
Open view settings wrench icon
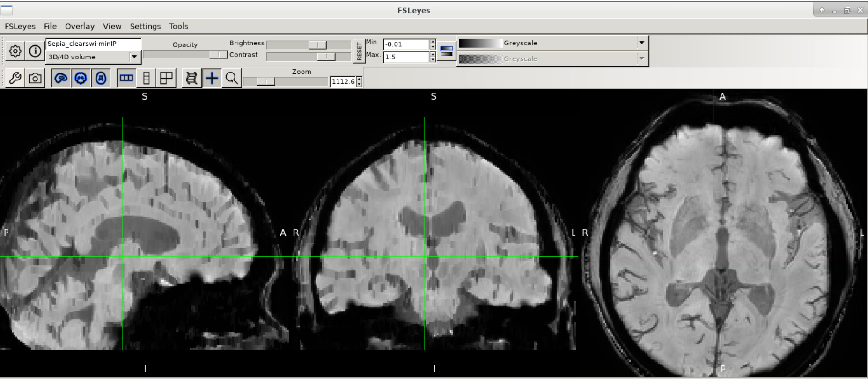15,78
